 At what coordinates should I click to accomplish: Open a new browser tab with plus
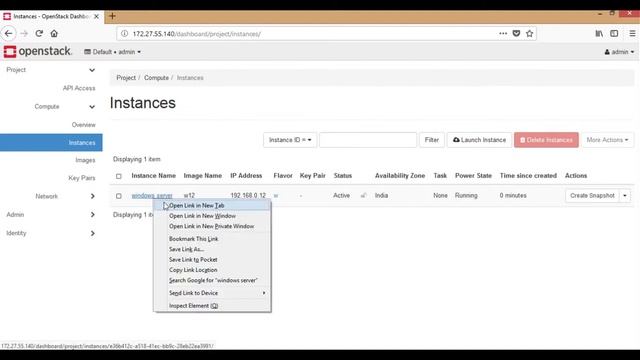(x=112, y=16)
